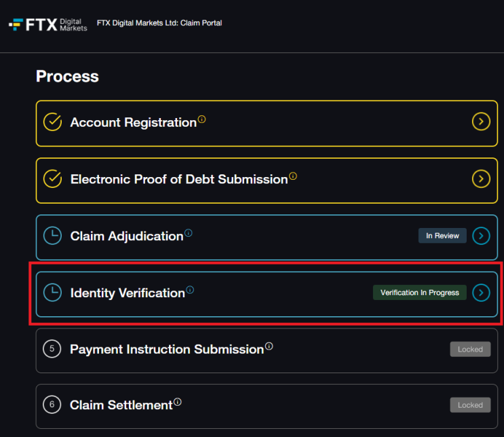The image size is (504, 437).
Task: Click the Claim Adjudication clock icon
Action: (x=52, y=236)
